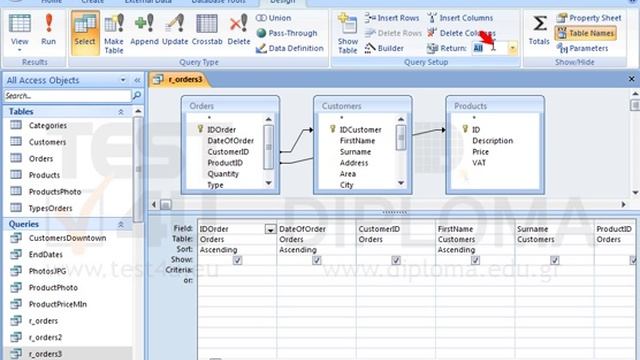Open the Show Table dialog
640x360 pixels.
348,33
